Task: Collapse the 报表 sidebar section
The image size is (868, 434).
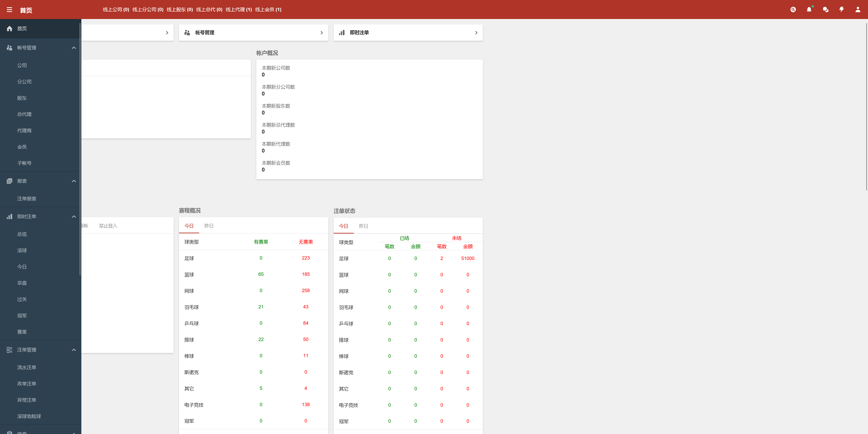Action: point(74,181)
